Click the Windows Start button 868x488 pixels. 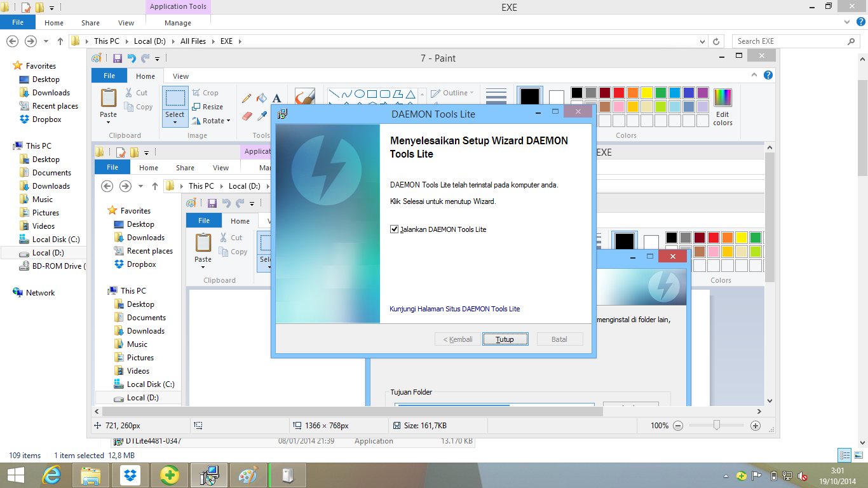click(15, 475)
